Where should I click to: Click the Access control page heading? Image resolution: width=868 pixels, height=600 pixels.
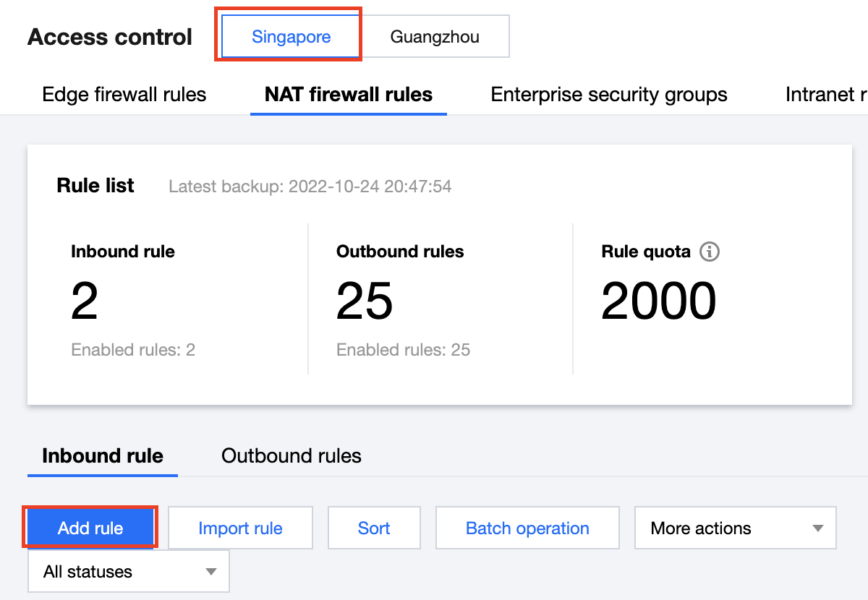[x=110, y=37]
